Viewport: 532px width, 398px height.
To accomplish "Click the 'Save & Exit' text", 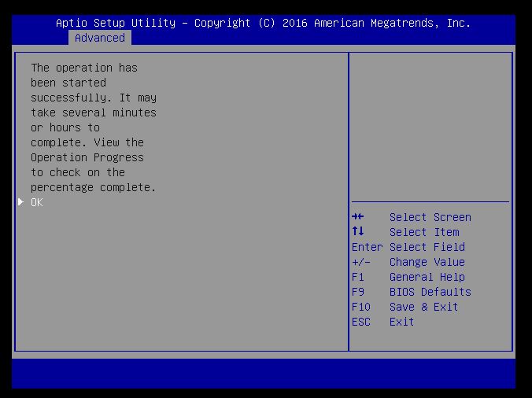I will pyautogui.click(x=423, y=307).
